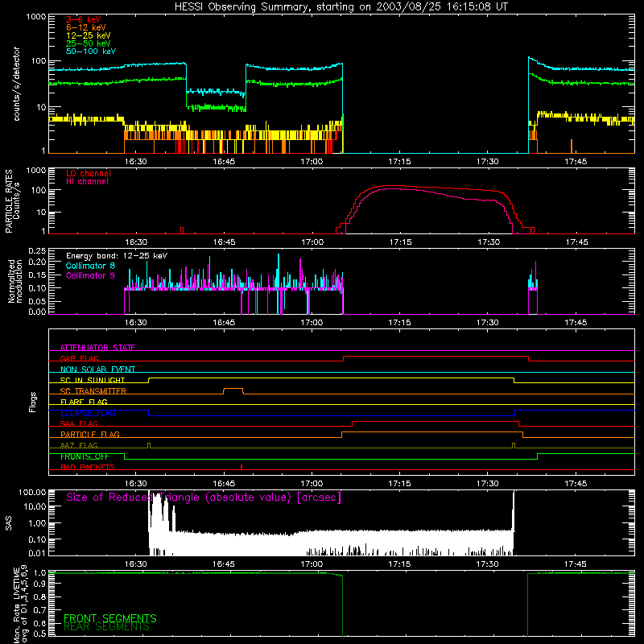
Task: Click the yellow 12-25 keV legend label
Action: point(89,35)
